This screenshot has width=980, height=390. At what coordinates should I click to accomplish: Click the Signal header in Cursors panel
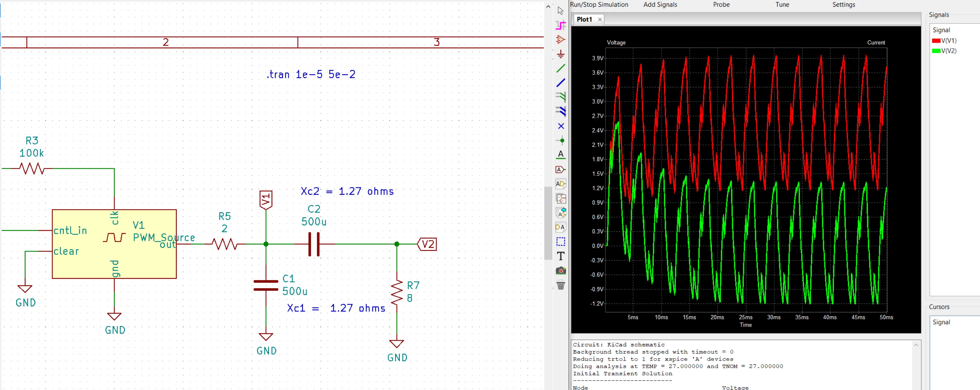pyautogui.click(x=941, y=322)
